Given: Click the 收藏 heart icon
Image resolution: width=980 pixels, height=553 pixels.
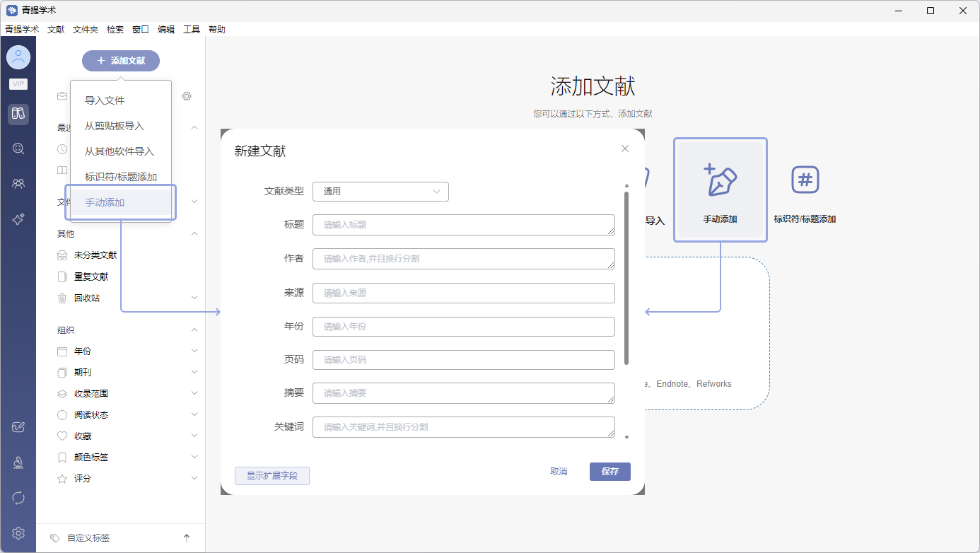Looking at the screenshot, I should [62, 436].
